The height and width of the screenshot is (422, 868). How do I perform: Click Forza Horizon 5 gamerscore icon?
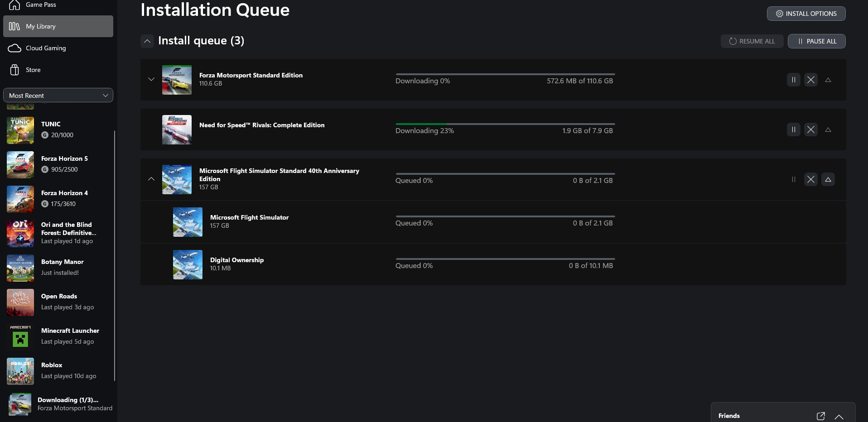click(x=45, y=169)
